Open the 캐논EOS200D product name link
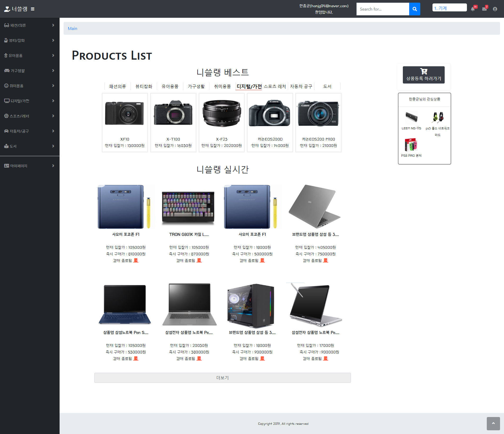 [x=270, y=139]
